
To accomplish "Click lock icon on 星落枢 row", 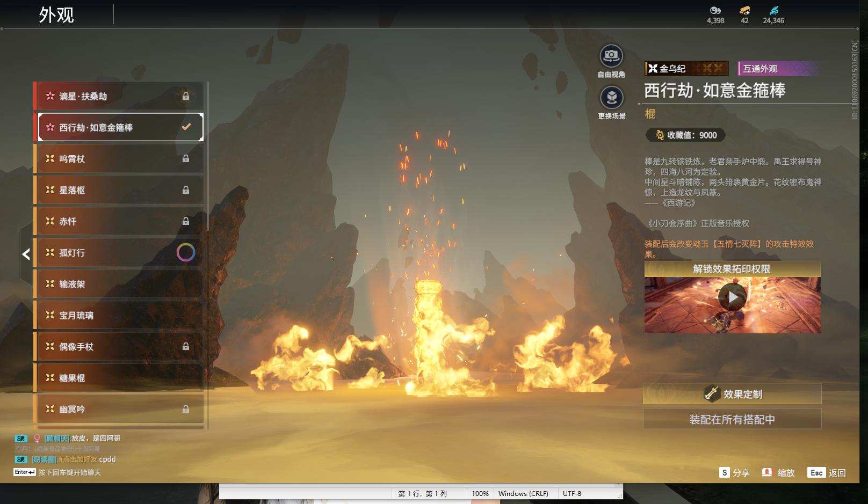I will point(186,190).
